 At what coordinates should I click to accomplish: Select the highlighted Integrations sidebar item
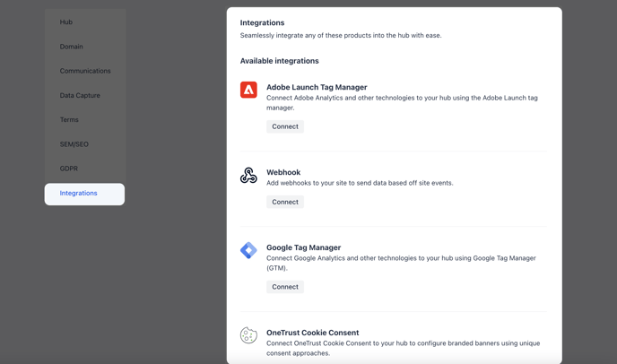84,194
